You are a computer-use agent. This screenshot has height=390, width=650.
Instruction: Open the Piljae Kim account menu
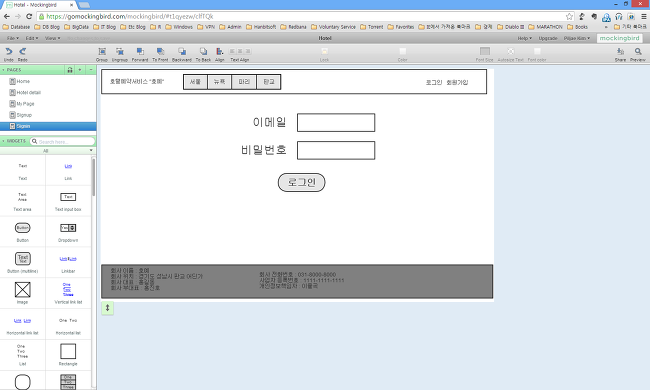(577, 38)
